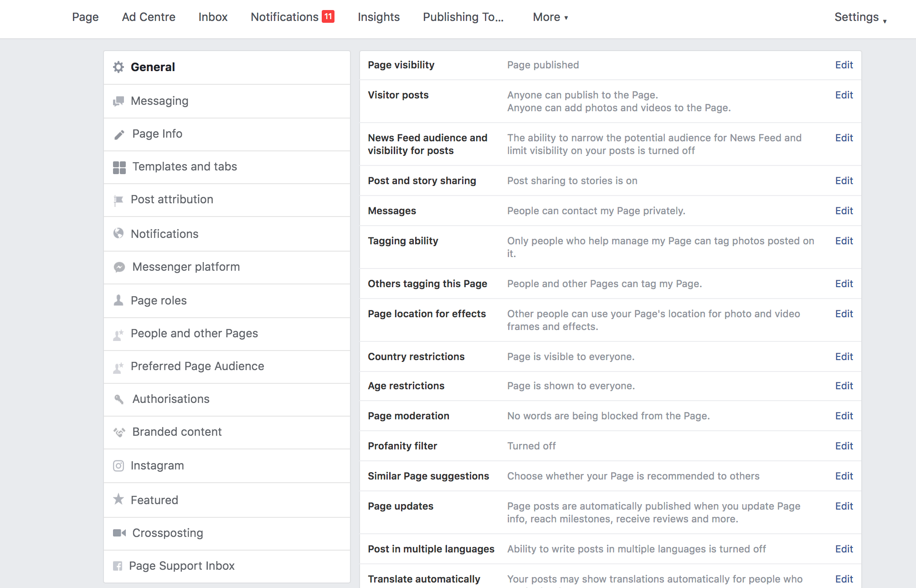Open Crossposting settings
916x588 pixels.
pos(227,533)
